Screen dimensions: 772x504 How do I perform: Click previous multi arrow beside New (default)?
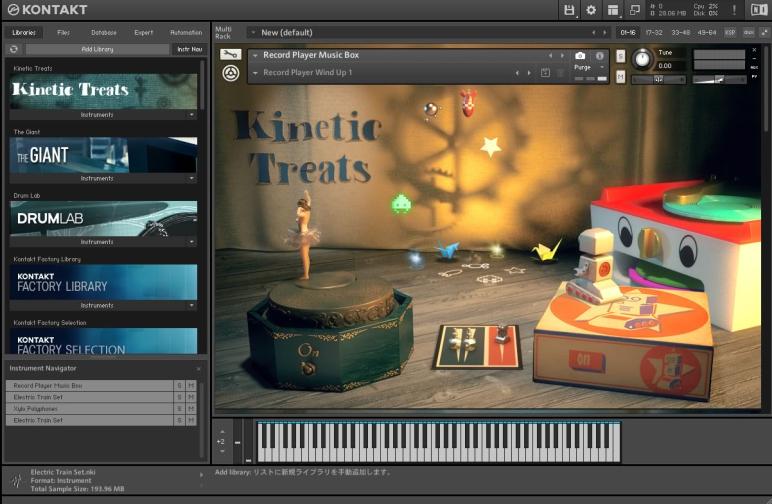593,32
